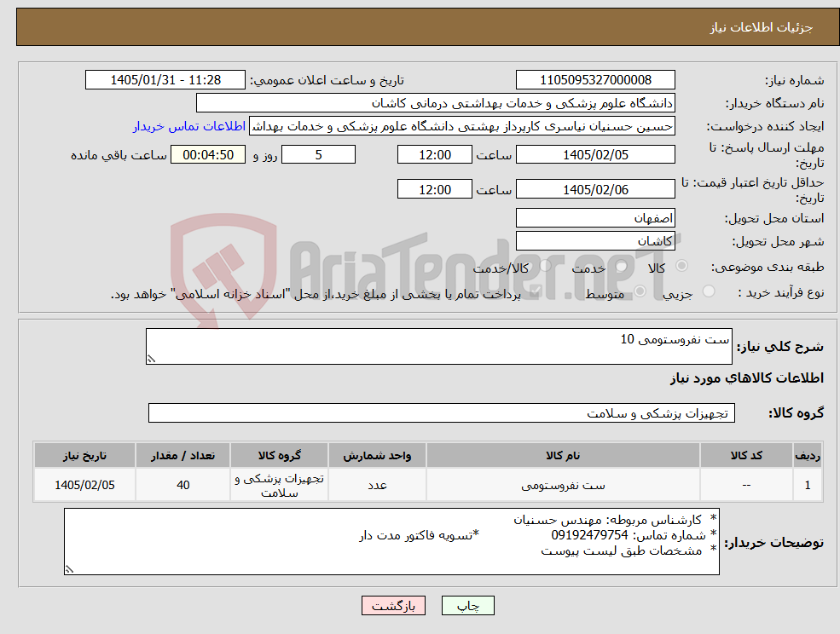
Task: Click the ساعت باقی مانده label
Action: (119, 155)
